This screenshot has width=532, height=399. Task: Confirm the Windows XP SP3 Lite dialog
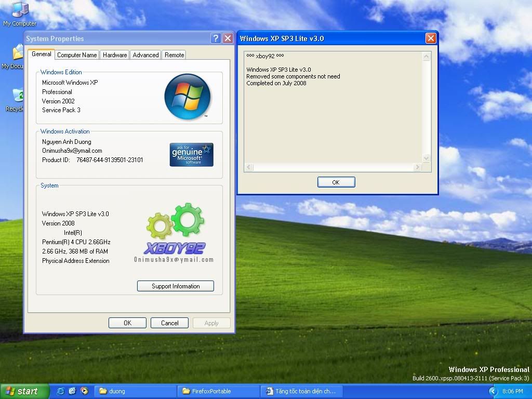pos(336,182)
